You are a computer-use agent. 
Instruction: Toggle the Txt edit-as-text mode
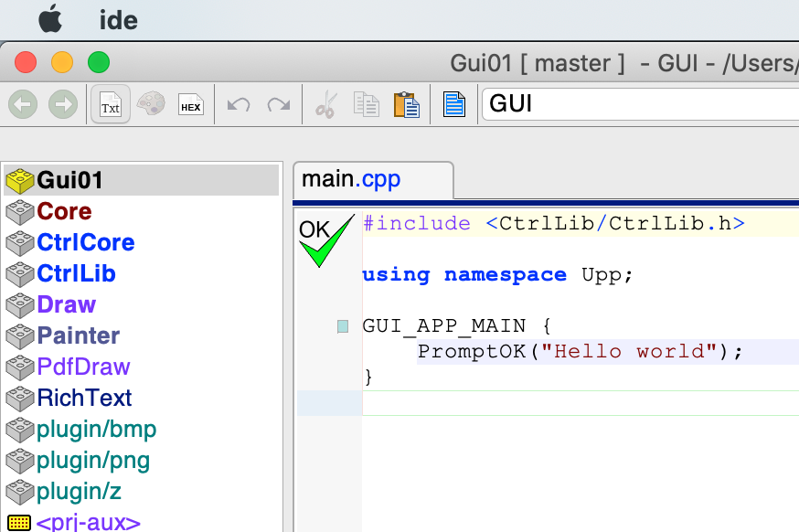coord(110,105)
